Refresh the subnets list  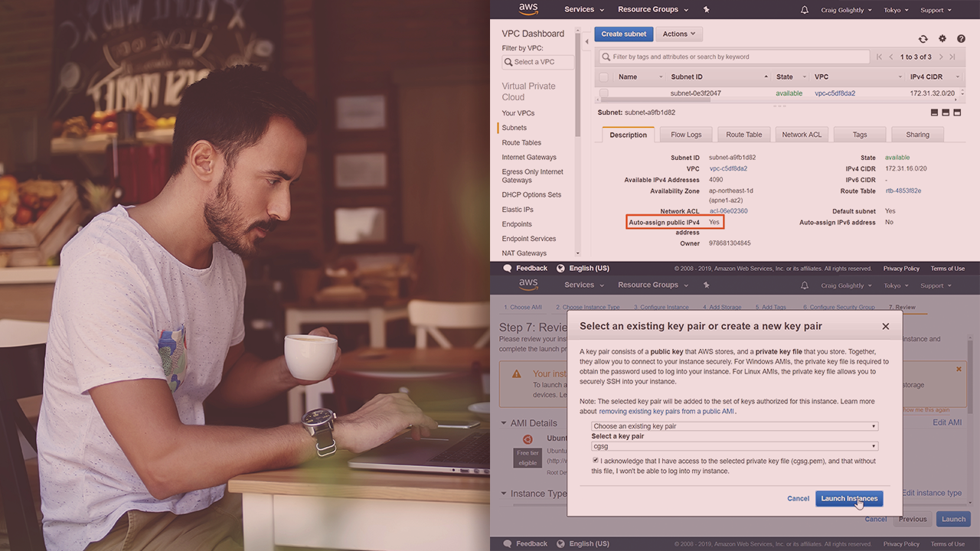923,39
